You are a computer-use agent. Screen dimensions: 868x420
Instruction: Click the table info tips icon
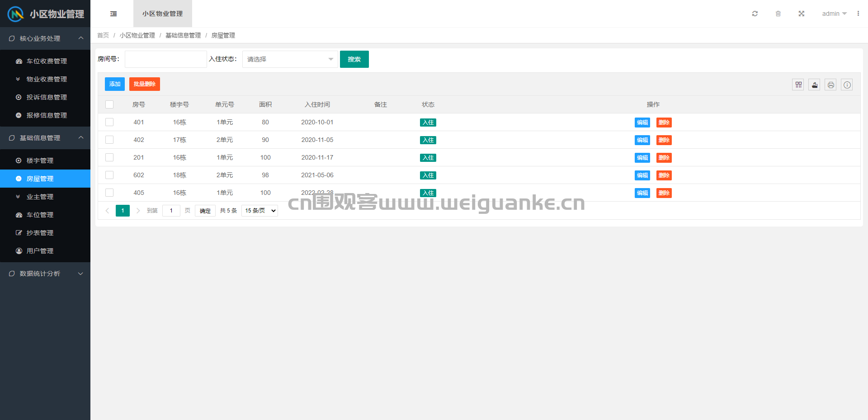[847, 85]
